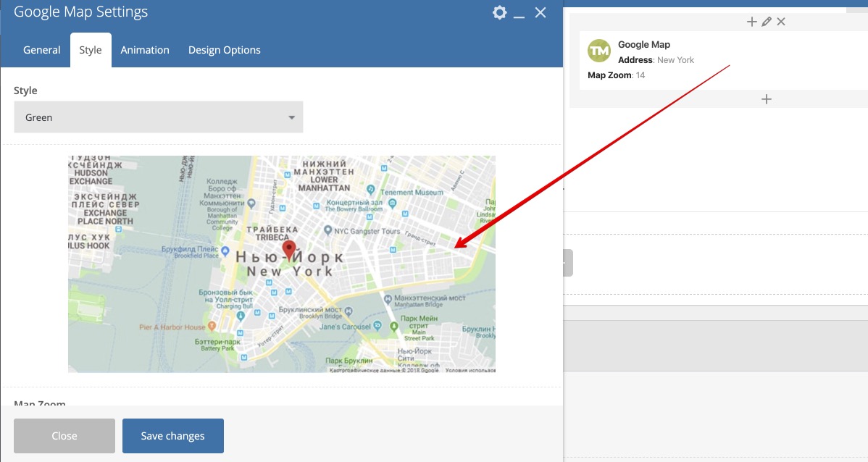Open the settings gear in dialog header
The image size is (868, 462).
tap(499, 13)
